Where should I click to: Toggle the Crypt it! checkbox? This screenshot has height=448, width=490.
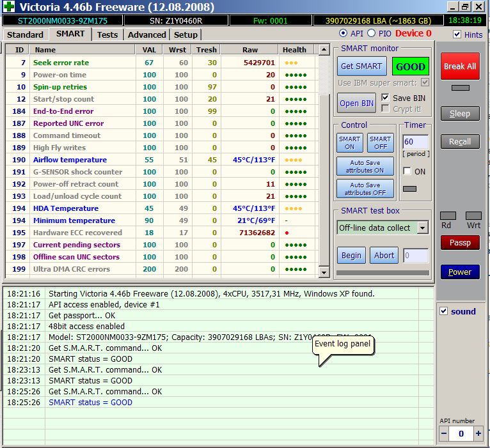(385, 109)
